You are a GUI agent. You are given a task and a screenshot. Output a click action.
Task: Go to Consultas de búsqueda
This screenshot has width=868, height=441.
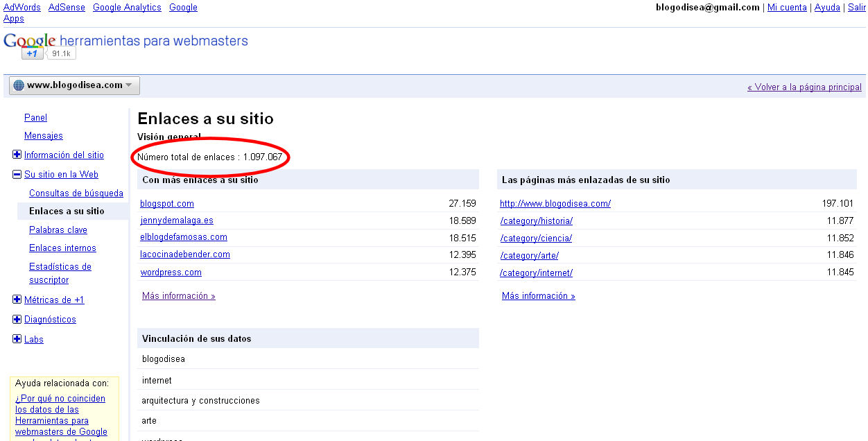pyautogui.click(x=76, y=193)
